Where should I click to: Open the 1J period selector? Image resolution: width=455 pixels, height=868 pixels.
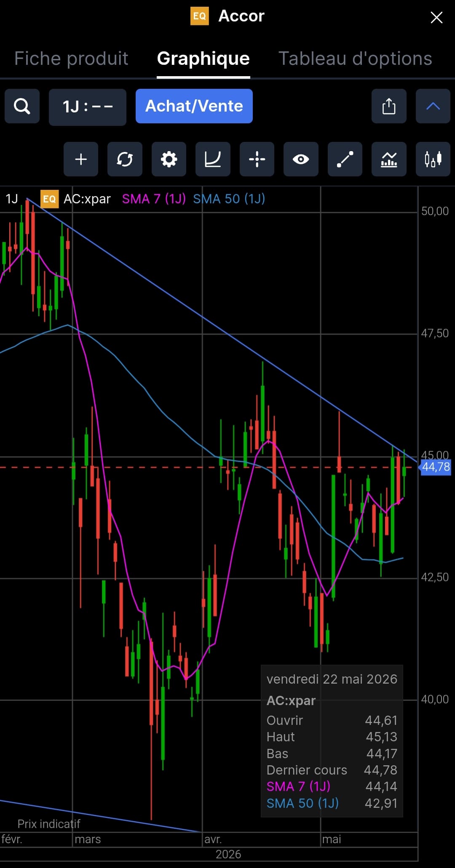point(88,107)
